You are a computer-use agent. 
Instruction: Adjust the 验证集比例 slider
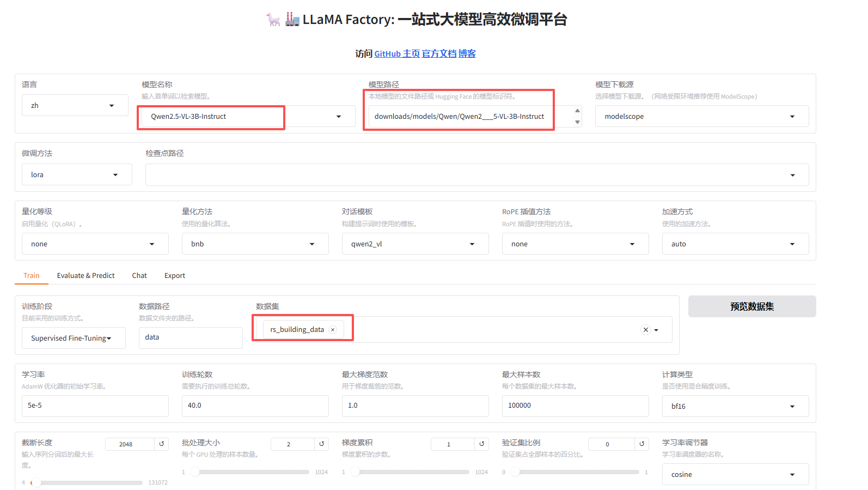(575, 472)
